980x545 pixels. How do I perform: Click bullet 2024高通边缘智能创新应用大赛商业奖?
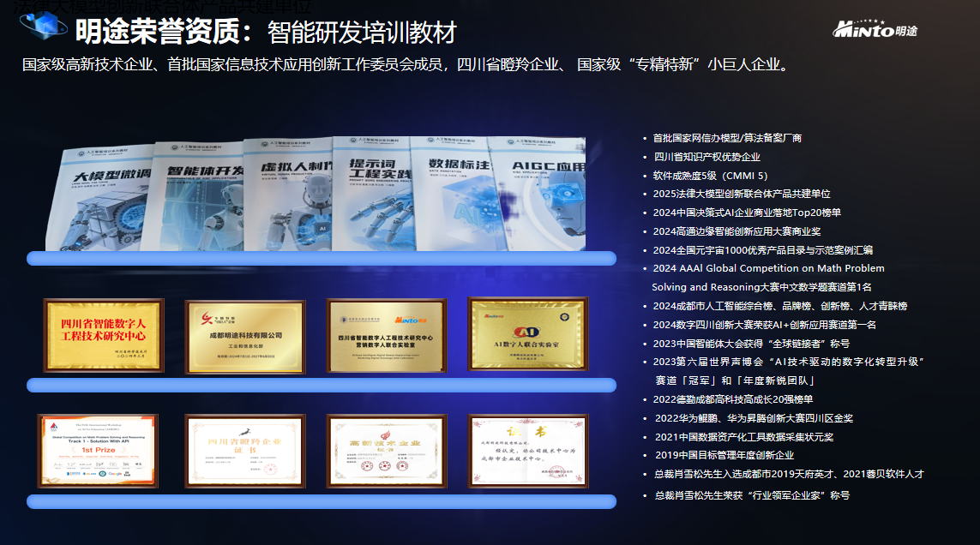[737, 231]
